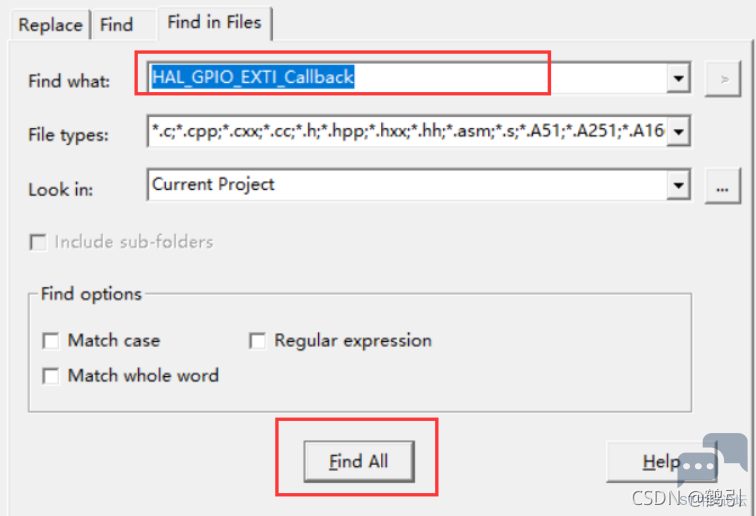
Task: Tick the Regular expression checkbox
Action: (x=257, y=340)
